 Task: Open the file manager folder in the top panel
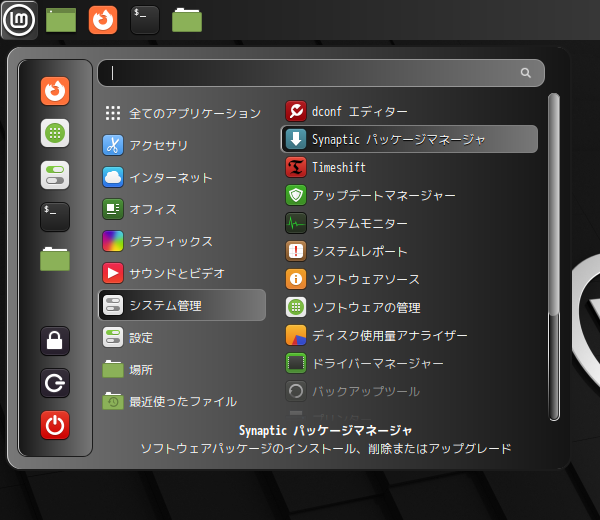click(187, 20)
